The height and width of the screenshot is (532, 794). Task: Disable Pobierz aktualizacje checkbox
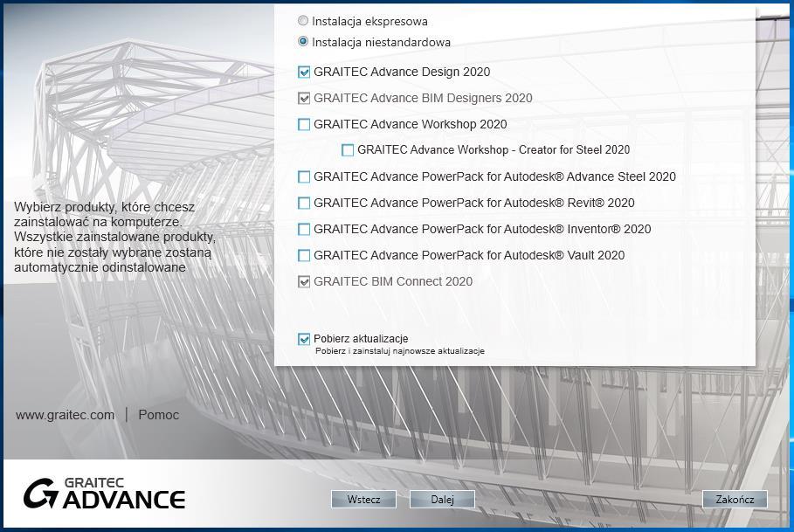(304, 339)
